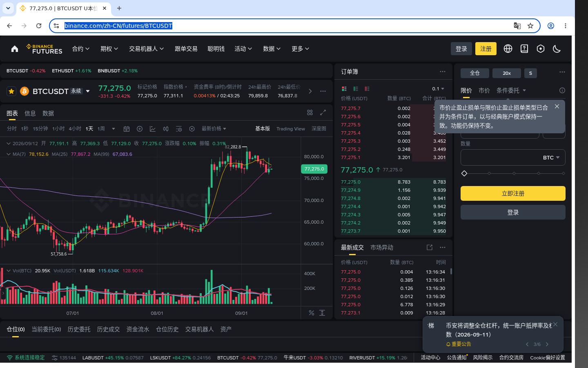
Task: Toggle auto-fit price scale icon
Action: click(x=322, y=313)
